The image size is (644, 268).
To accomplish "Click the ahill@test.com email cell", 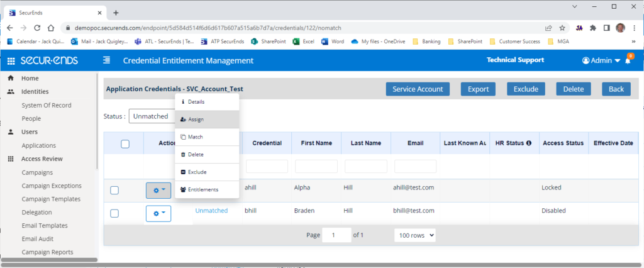I will 414,187.
